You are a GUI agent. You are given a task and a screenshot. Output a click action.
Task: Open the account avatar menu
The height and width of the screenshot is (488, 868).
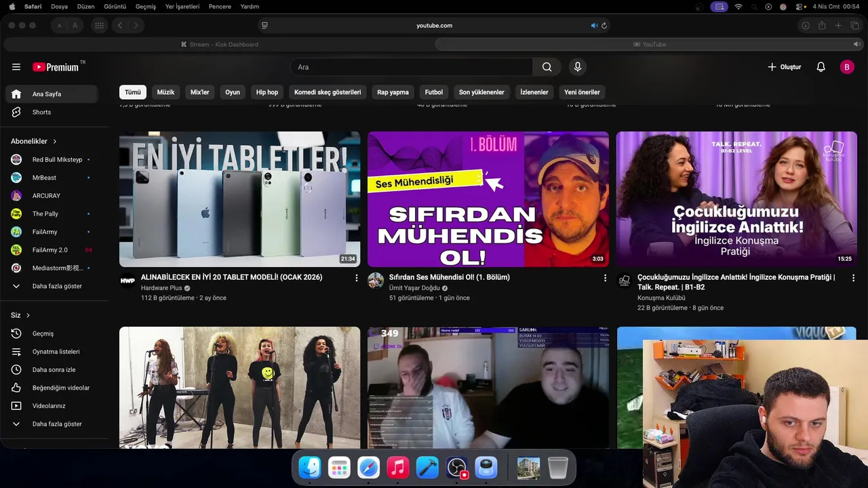pos(847,67)
